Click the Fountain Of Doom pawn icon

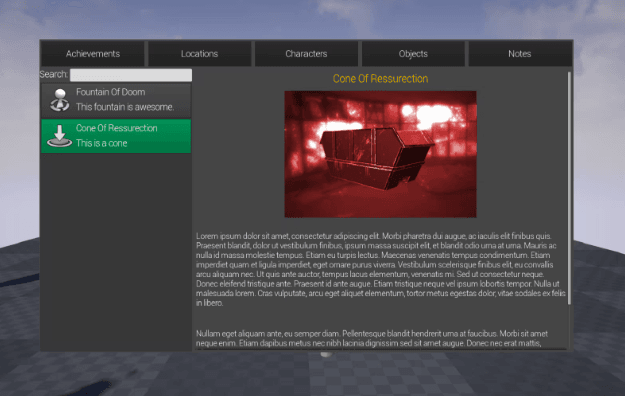[60, 100]
